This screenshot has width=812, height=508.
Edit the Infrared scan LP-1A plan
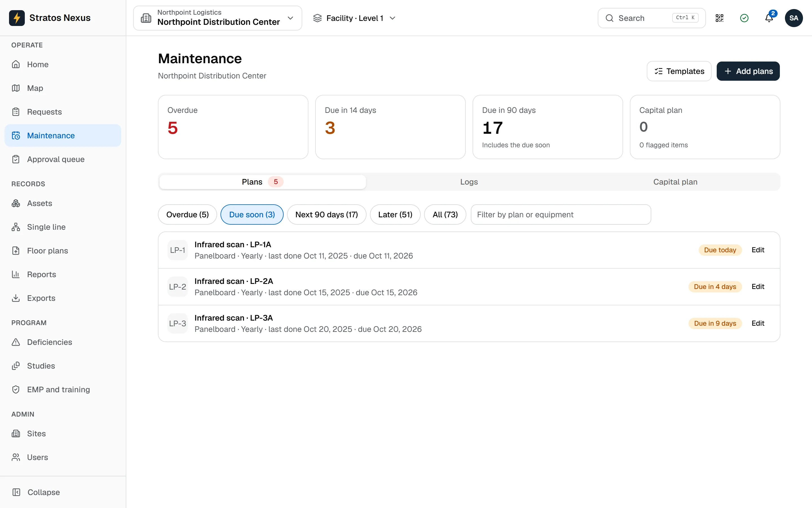(x=758, y=250)
